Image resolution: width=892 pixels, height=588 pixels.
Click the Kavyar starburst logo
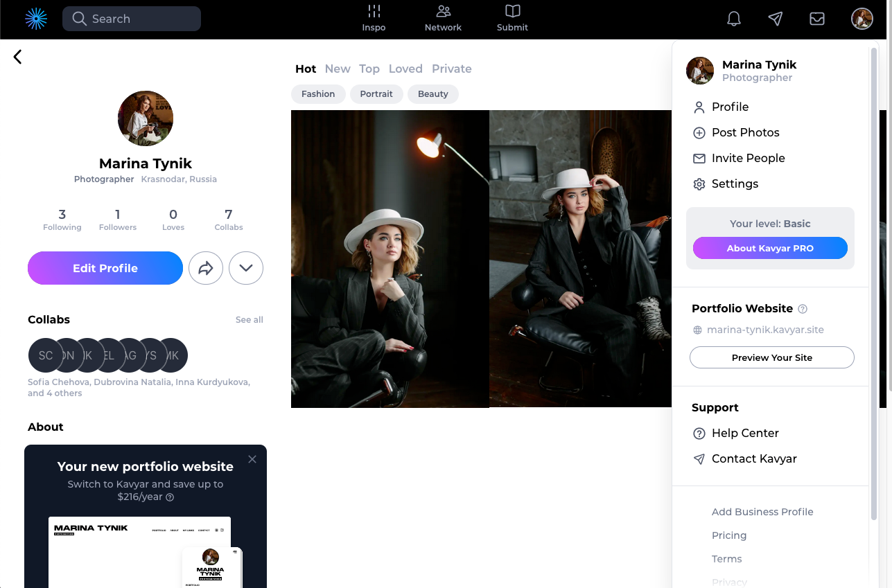point(36,19)
